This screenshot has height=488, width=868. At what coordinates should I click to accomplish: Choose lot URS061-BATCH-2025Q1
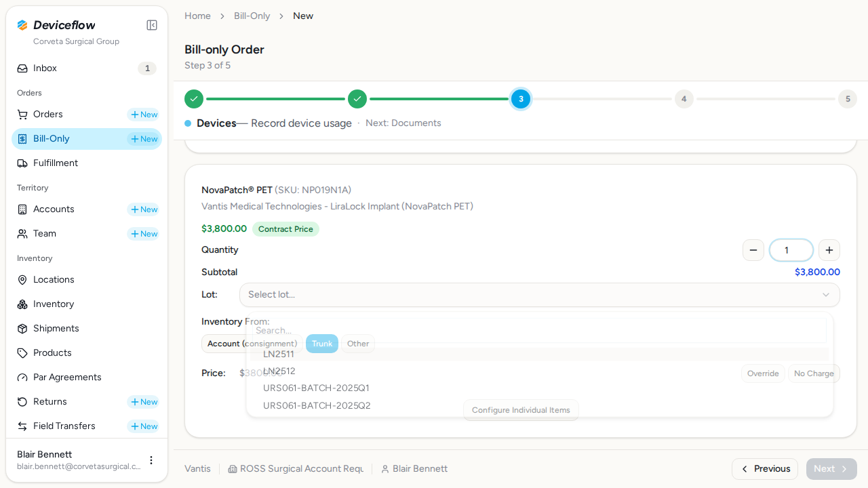(540, 388)
